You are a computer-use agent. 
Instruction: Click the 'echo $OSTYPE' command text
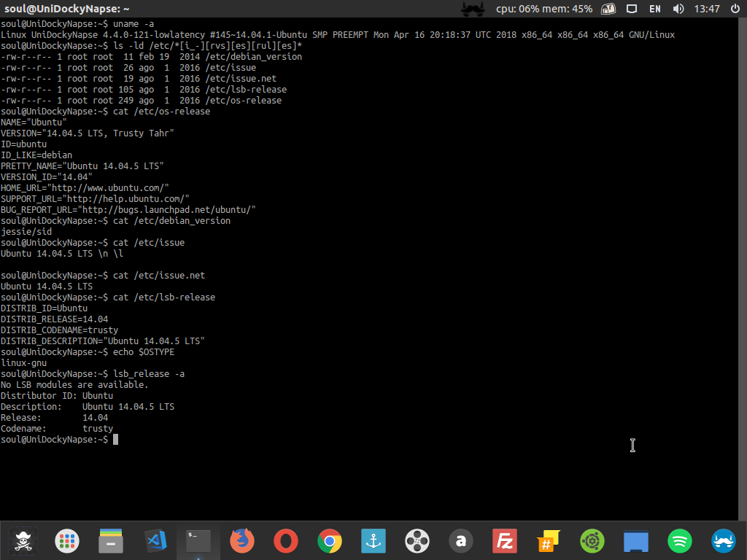(x=144, y=352)
